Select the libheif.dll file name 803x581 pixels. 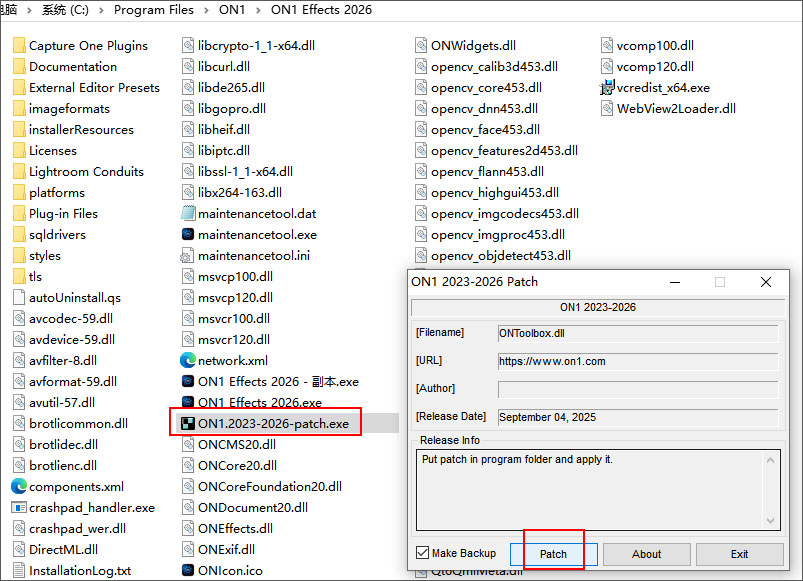coord(224,130)
